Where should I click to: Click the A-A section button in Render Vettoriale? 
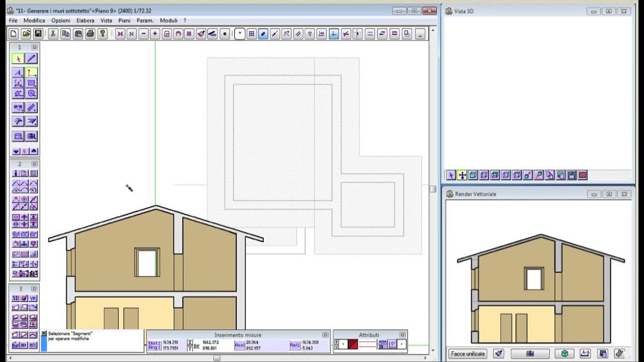pos(585,354)
